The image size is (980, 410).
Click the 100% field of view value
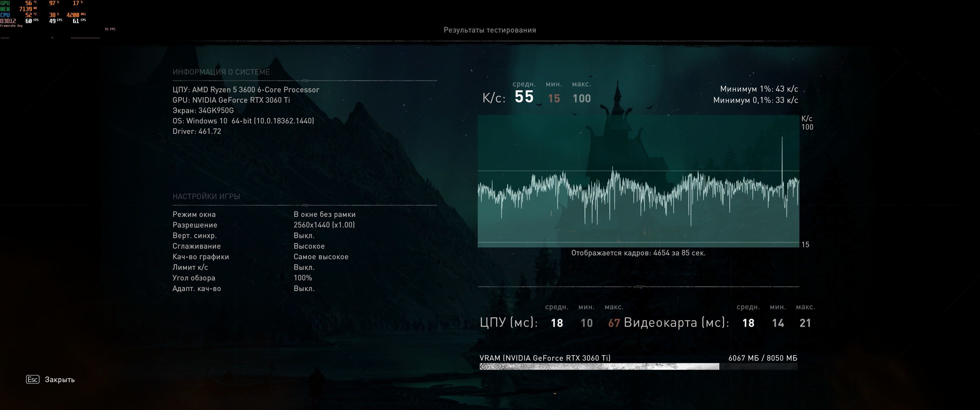[303, 278]
